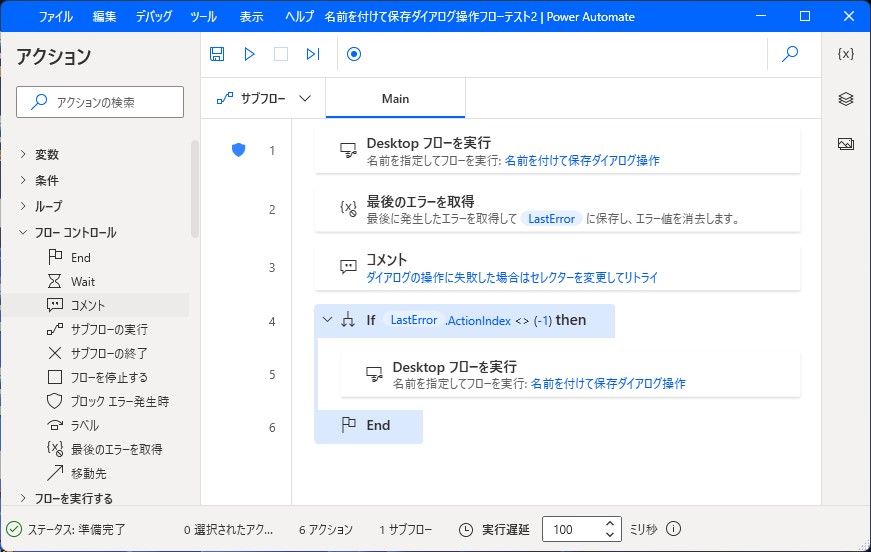
Task: Open the ファイル menu
Action: coord(56,17)
